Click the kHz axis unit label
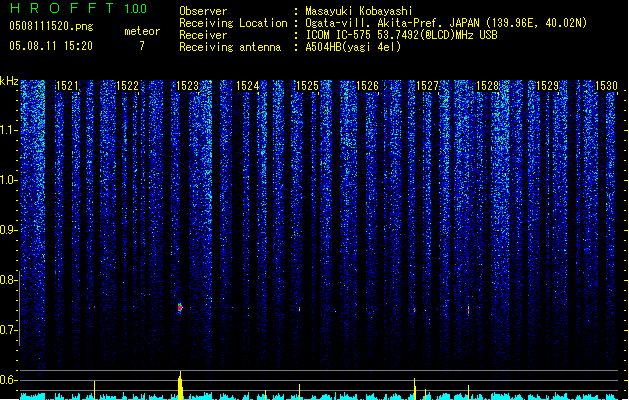Image resolution: width=629 pixels, height=400 pixels. tap(9, 81)
